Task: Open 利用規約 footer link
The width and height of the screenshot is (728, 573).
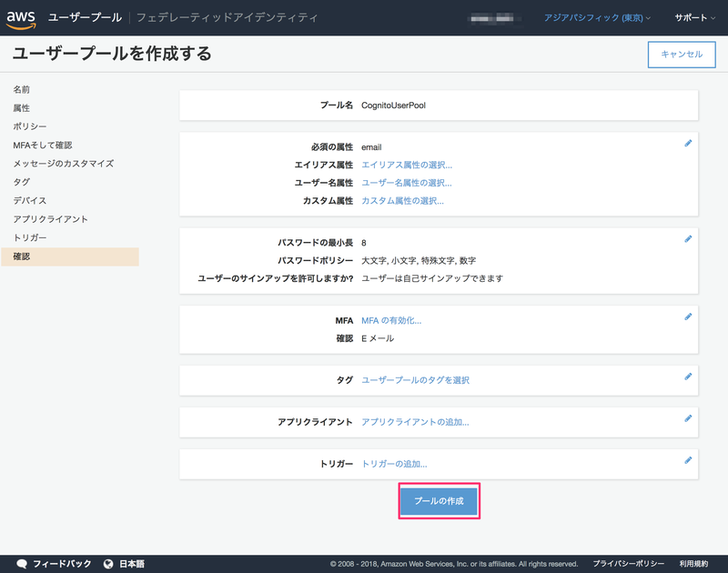Action: 693,564
